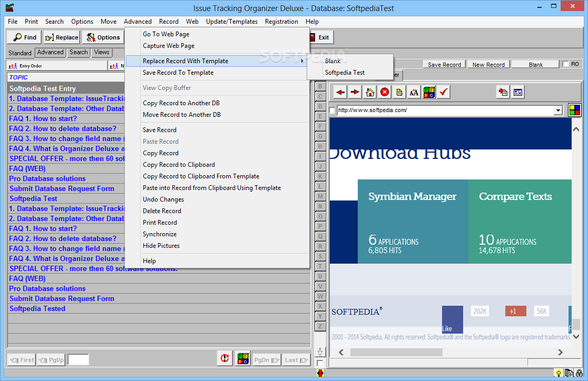The width and height of the screenshot is (588, 381).
Task: Click the browser Forward red arrow icon
Action: tap(355, 92)
